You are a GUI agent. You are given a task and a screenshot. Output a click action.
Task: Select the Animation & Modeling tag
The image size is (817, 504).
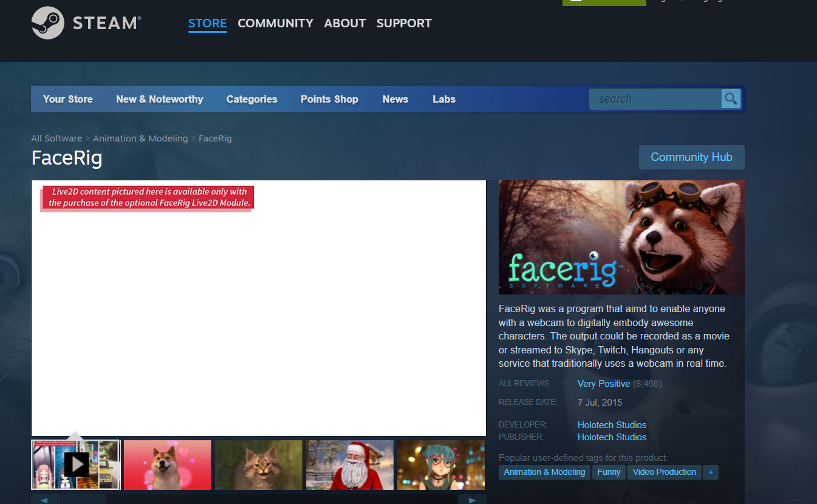pyautogui.click(x=544, y=472)
